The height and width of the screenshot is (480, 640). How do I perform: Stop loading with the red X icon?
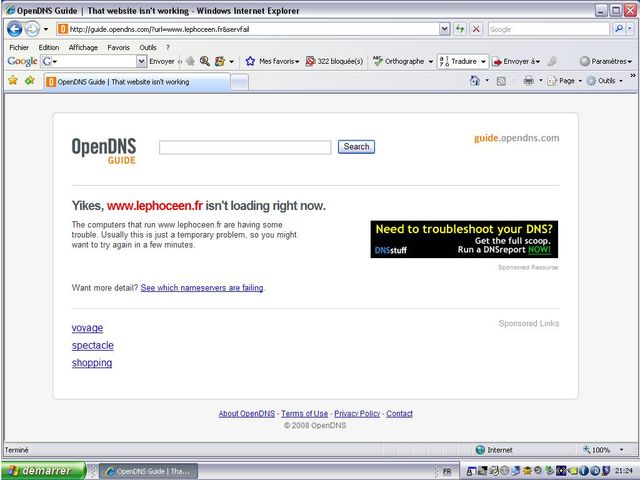(x=476, y=29)
